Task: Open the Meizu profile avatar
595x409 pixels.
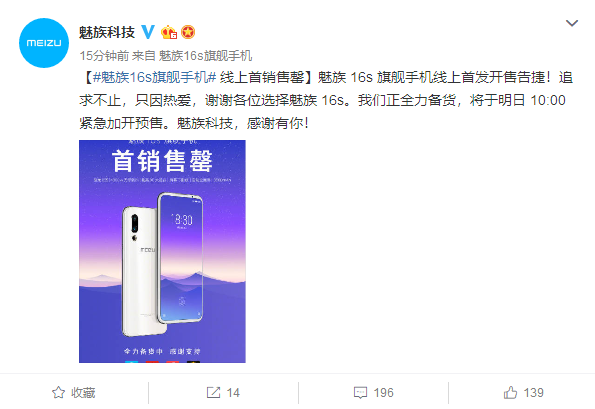Action: point(44,43)
